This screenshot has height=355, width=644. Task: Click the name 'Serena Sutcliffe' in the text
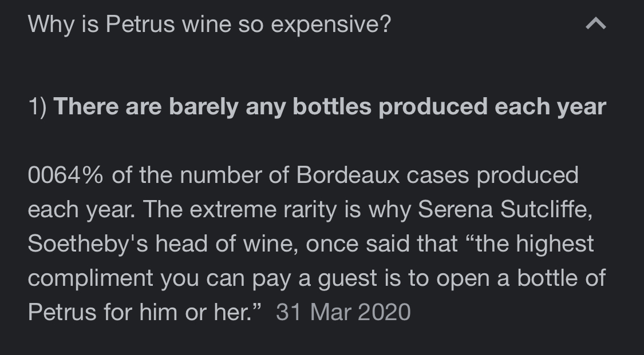pos(505,209)
